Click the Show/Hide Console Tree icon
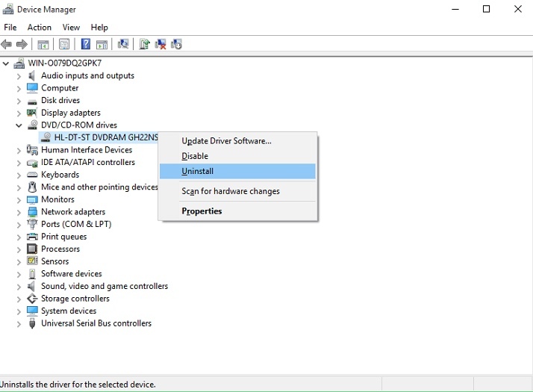This screenshot has height=392, width=533. coord(43,44)
